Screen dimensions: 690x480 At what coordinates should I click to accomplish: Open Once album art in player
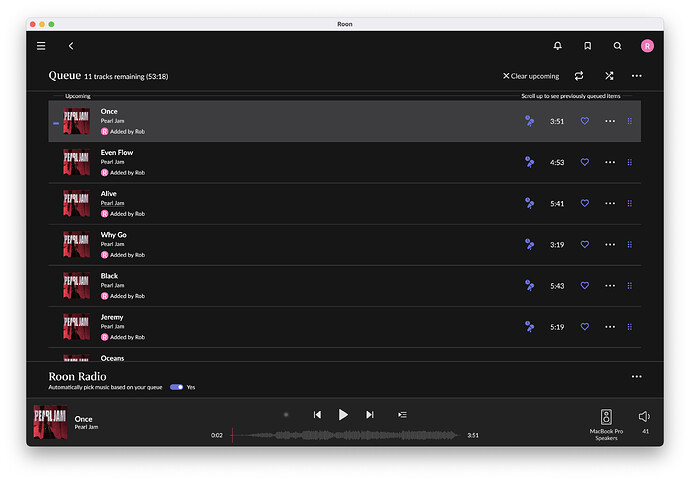[50, 421]
